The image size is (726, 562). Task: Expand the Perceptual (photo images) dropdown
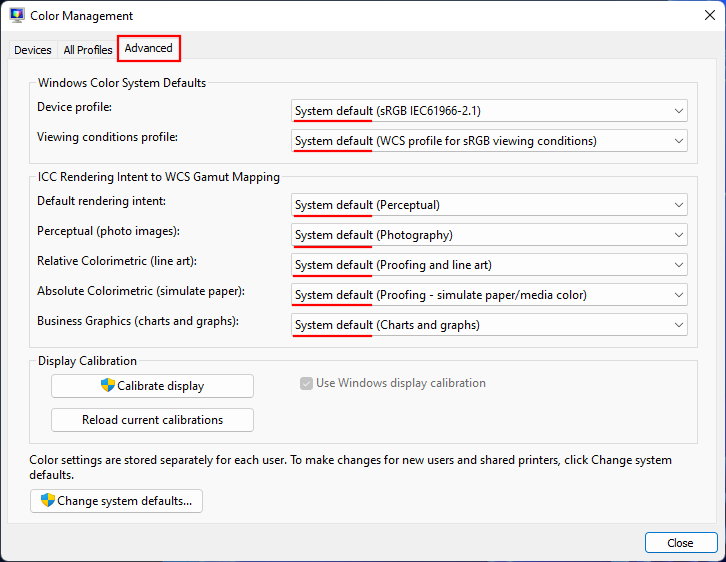click(489, 235)
